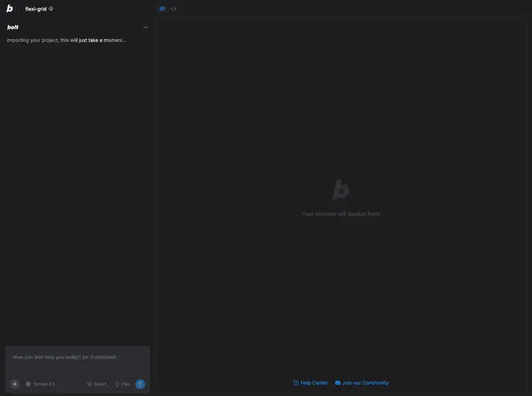Open the three-dot chat options menu
This screenshot has width=532, height=396.
pos(145,27)
